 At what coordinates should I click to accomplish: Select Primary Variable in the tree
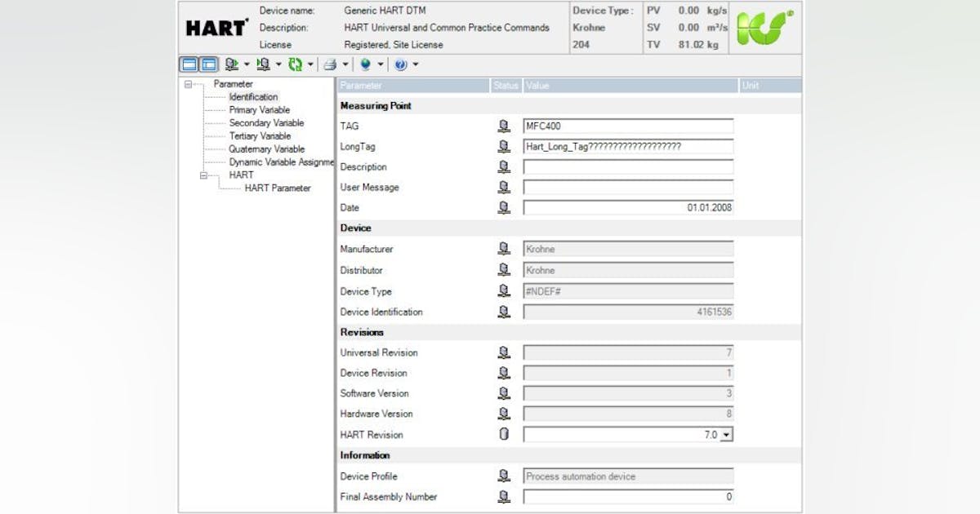pos(260,109)
